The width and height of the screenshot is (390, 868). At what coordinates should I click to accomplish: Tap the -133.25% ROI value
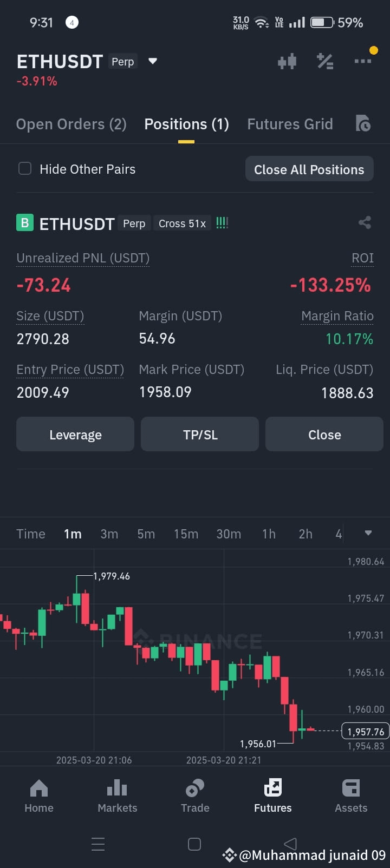tap(330, 285)
